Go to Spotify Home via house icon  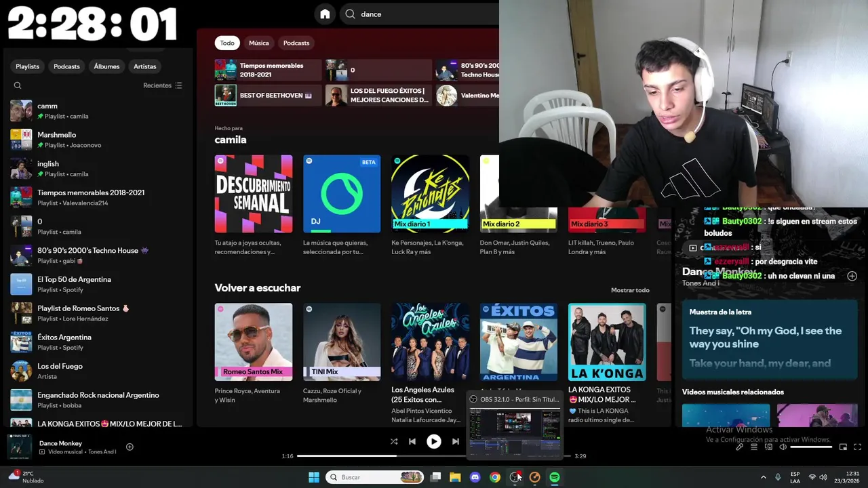[325, 14]
